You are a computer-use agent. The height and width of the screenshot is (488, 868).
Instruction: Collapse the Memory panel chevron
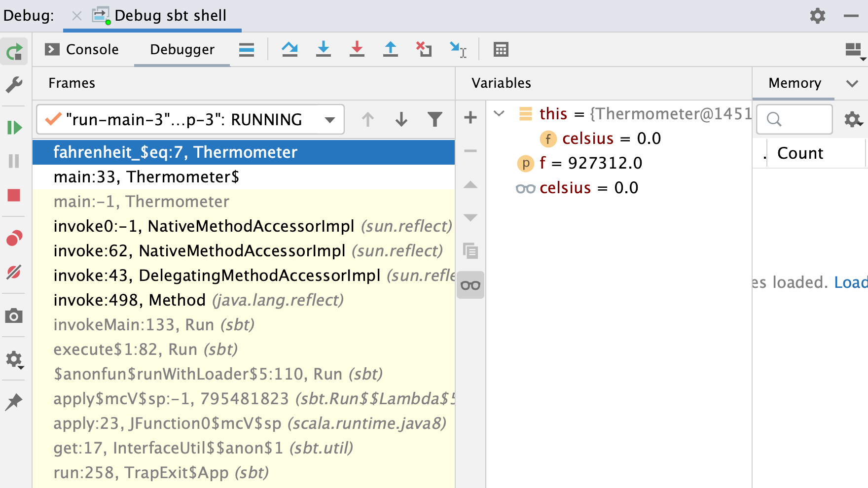coord(853,83)
